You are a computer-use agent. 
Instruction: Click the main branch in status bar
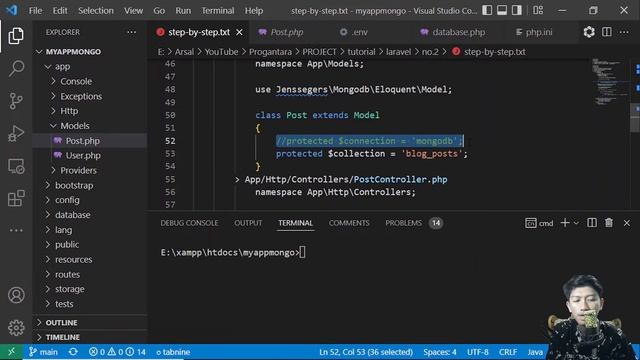(43, 352)
